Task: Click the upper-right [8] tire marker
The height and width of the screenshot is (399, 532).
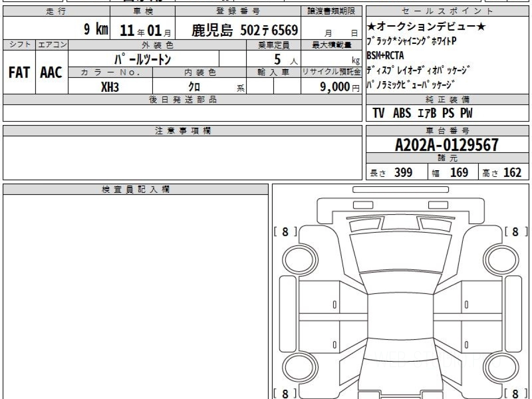Action: pos(515,231)
